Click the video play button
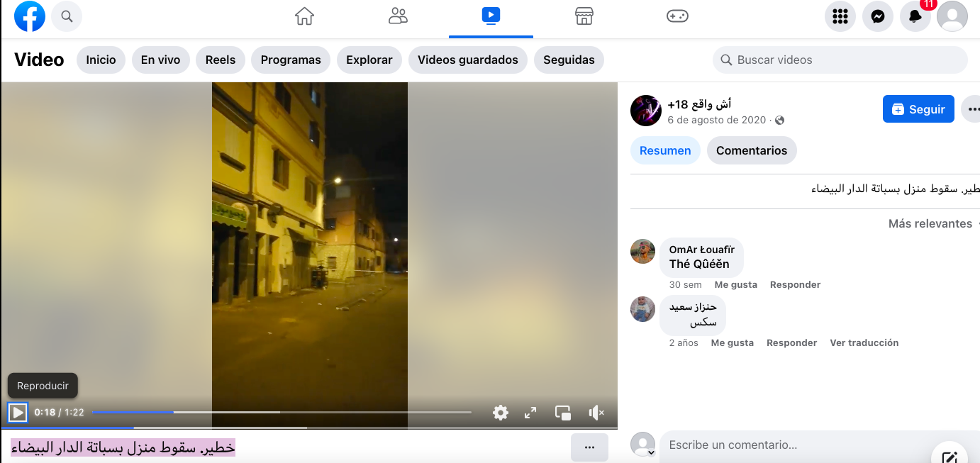Image resolution: width=980 pixels, height=463 pixels. 18,412
